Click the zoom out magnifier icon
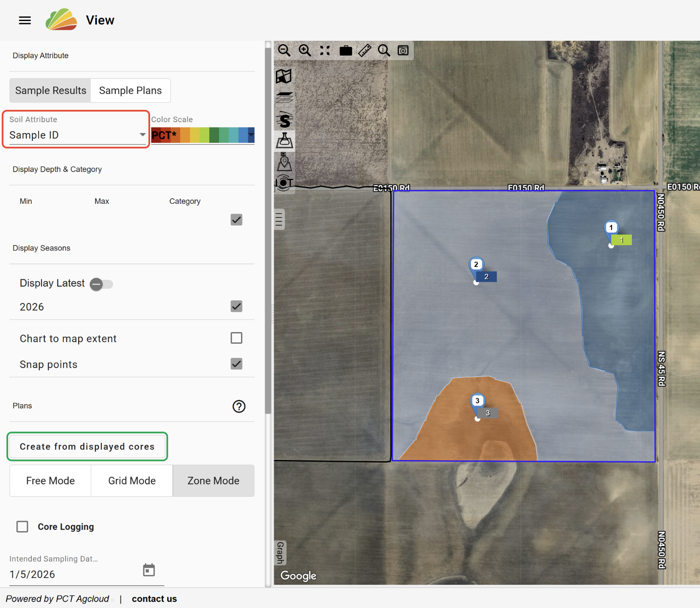Screen dimensions: 700x608 coord(284,51)
